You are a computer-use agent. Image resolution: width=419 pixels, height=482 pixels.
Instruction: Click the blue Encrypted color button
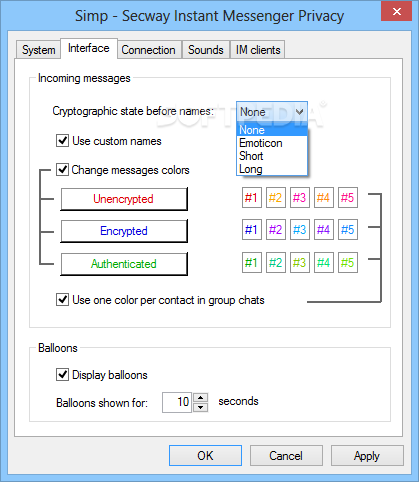124,231
